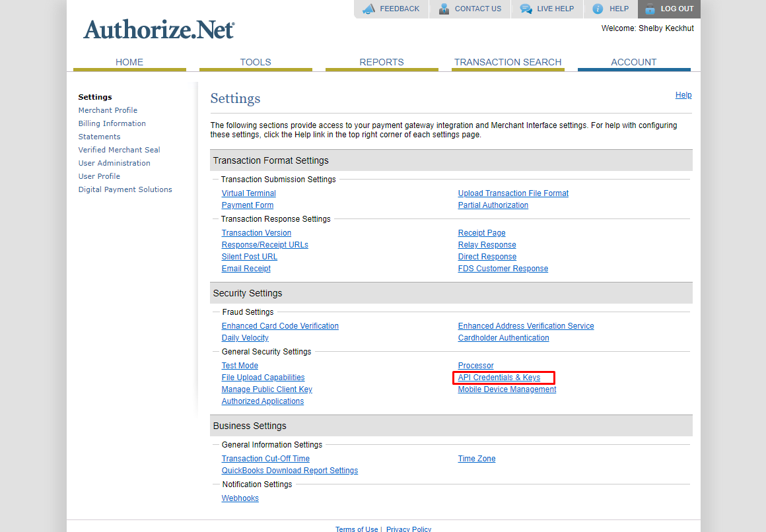Screen dimensions: 766x532
Task: Open the Payment Form link
Action: (247, 205)
